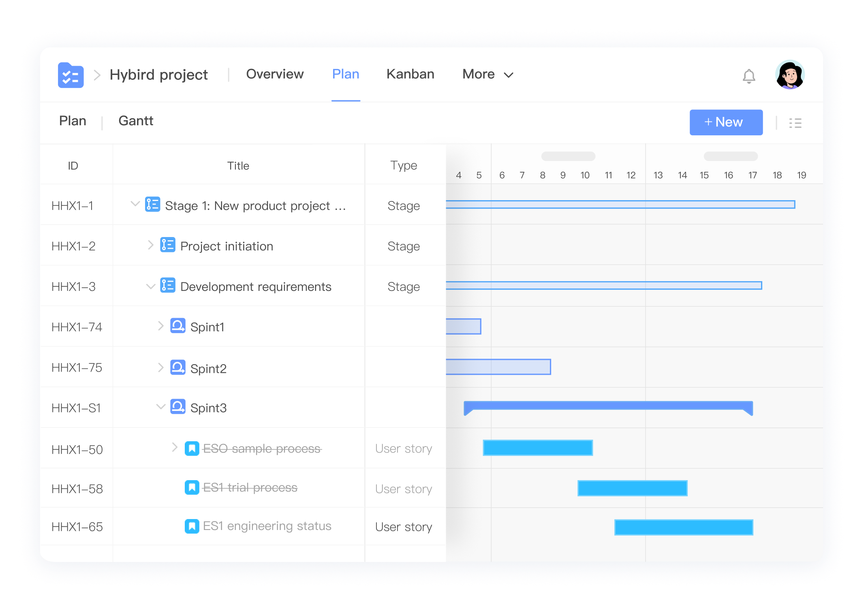This screenshot has height=609, width=868.
Task: Collapse the Stage 1 row
Action: click(135, 204)
